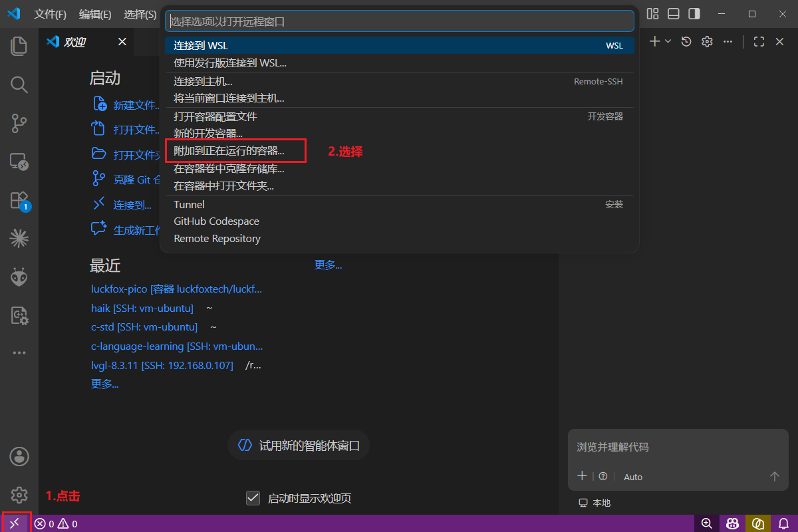The height and width of the screenshot is (532, 798).
Task: Focus the remote window options input box
Action: (400, 21)
